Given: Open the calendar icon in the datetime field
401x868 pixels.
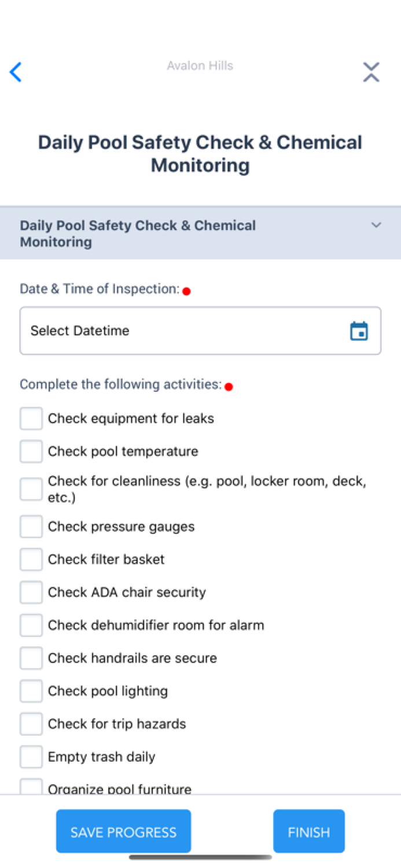Looking at the screenshot, I should point(359,330).
